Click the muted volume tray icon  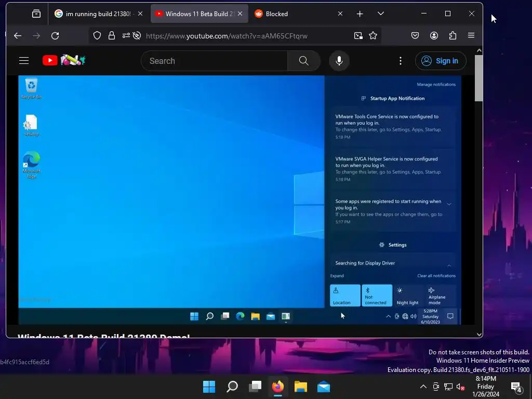pyautogui.click(x=460, y=387)
